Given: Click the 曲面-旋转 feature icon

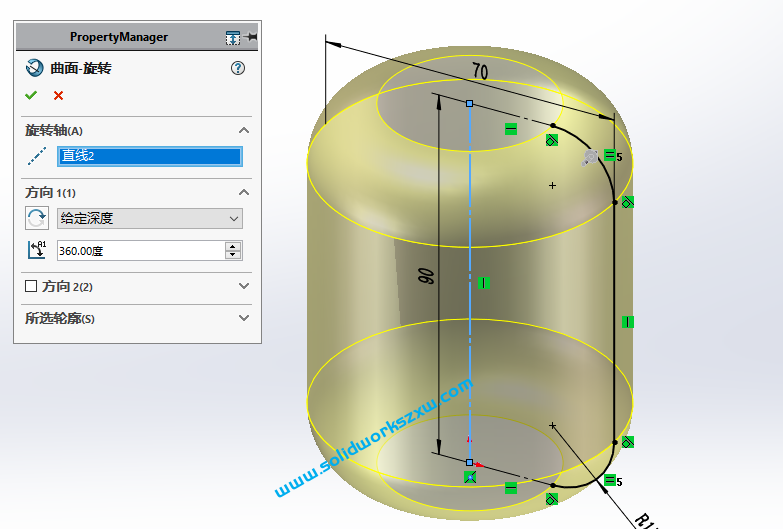Looking at the screenshot, I should coord(34,67).
